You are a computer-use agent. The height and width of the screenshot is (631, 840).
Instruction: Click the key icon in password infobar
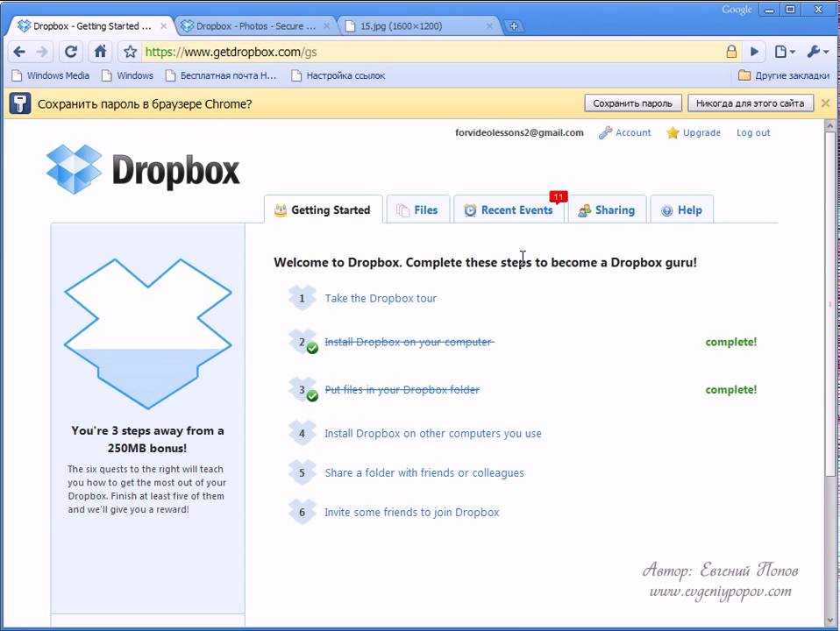tap(20, 103)
